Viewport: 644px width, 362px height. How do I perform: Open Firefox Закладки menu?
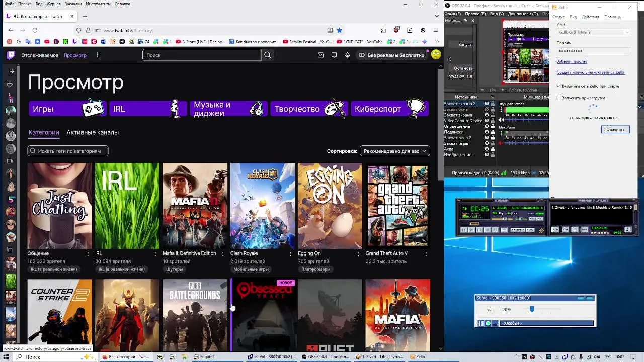tap(73, 4)
